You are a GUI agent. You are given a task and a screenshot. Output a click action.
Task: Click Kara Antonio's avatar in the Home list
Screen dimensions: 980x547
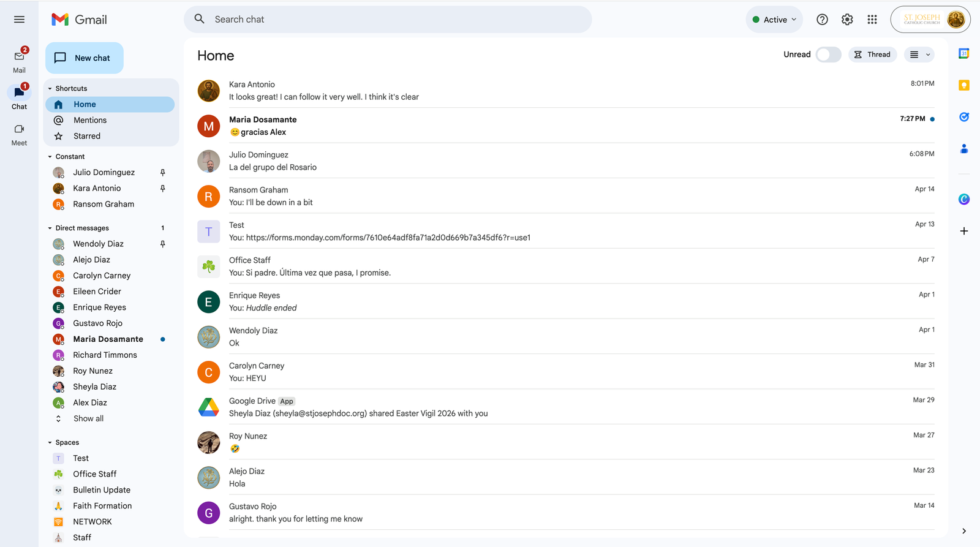pyautogui.click(x=208, y=91)
